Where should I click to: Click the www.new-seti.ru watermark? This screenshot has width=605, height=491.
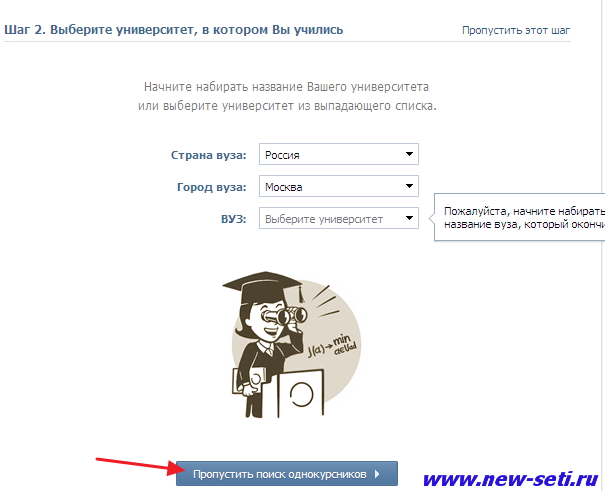(x=511, y=479)
